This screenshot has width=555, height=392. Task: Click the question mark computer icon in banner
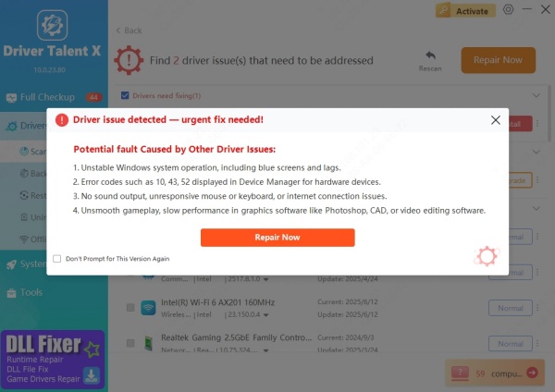point(460,373)
